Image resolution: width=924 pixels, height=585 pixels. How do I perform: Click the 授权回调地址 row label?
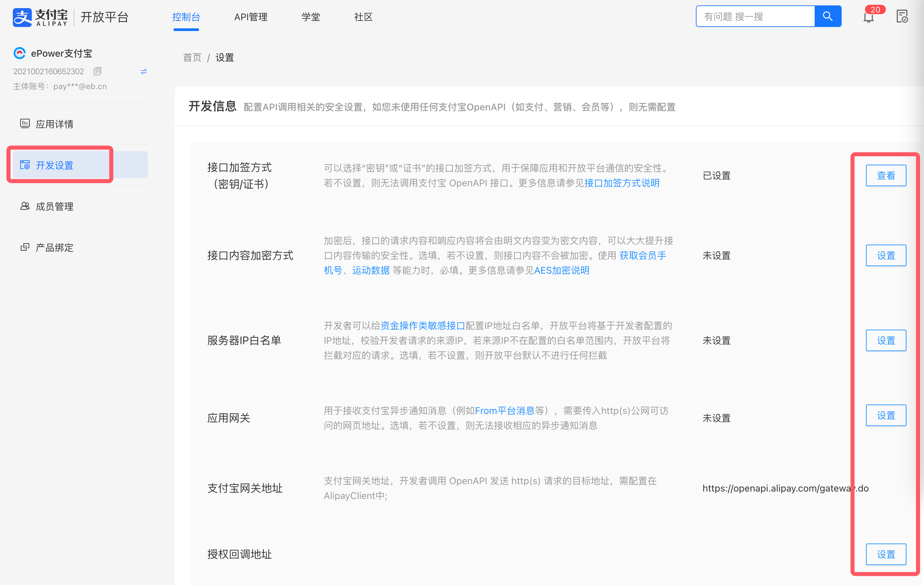[x=240, y=554]
